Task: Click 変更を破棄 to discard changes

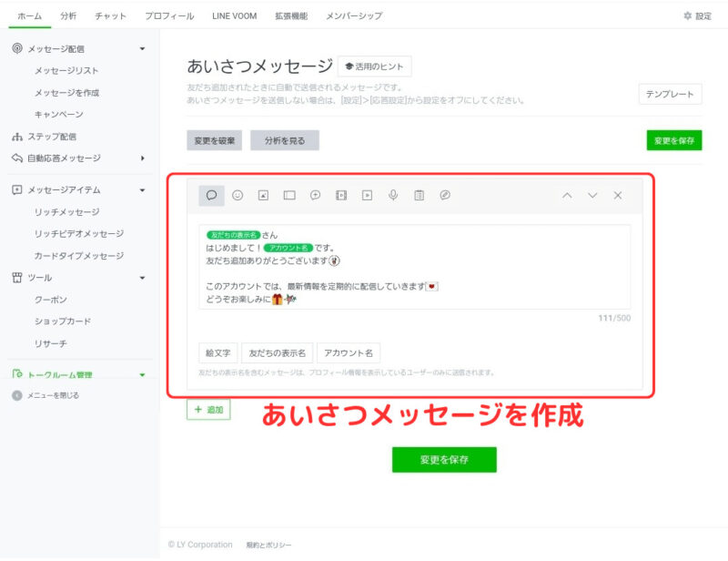Action: [x=215, y=140]
